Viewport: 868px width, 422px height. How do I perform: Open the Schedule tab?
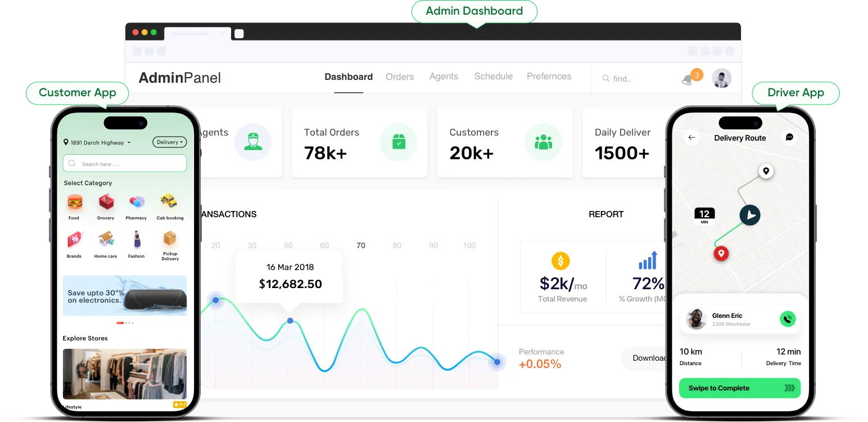point(494,77)
